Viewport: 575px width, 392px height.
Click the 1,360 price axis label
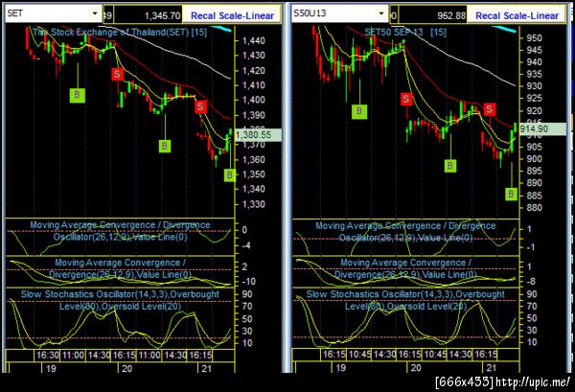(253, 159)
